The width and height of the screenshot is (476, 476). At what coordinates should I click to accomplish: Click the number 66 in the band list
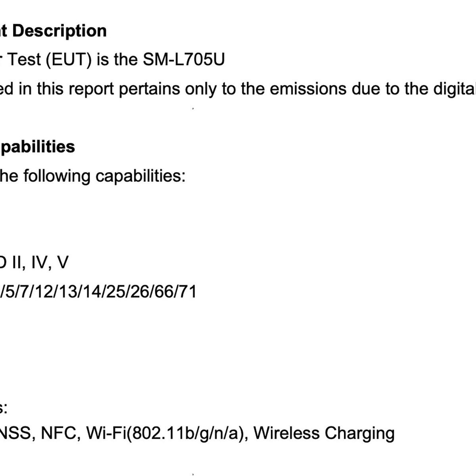tap(164, 292)
